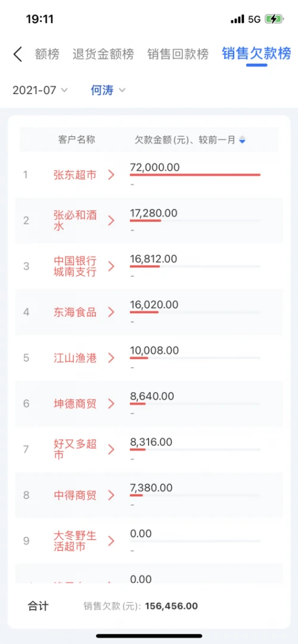298x644 pixels.
Task: Open customer 大冬野生活超市
Action: [75, 541]
